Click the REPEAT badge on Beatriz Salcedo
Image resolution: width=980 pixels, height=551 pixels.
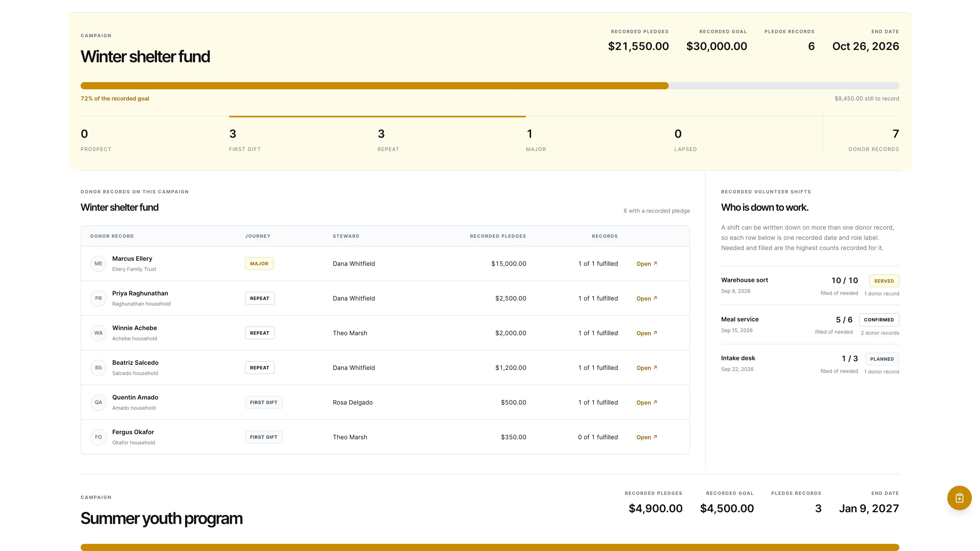pyautogui.click(x=260, y=367)
